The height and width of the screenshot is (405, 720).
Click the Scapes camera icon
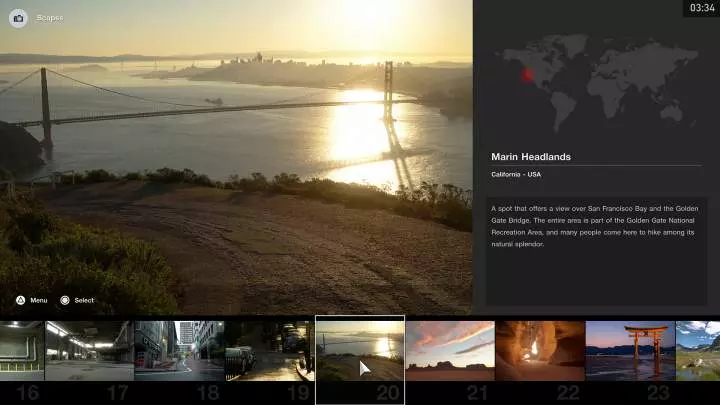point(18,18)
